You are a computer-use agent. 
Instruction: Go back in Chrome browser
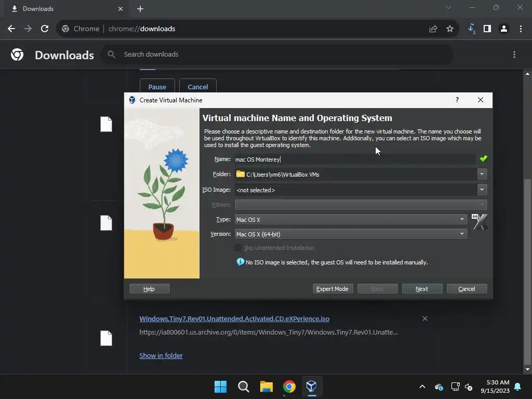pos(11,29)
